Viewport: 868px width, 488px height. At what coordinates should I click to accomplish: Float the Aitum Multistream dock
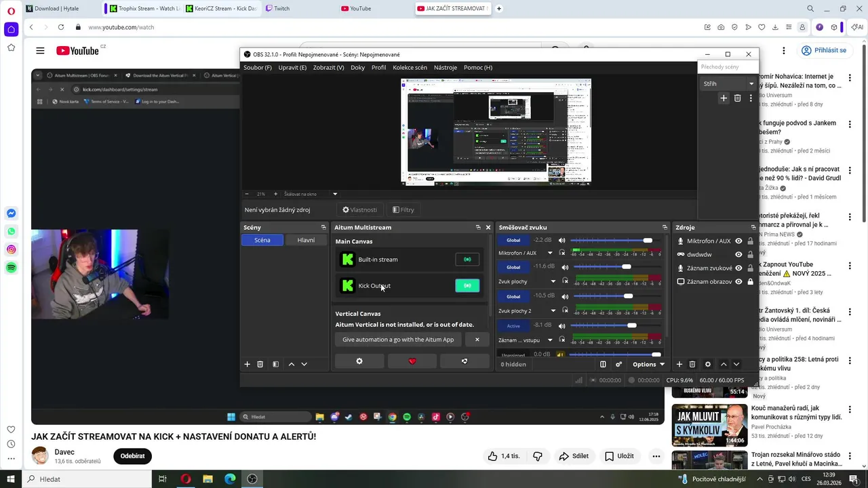pos(478,228)
